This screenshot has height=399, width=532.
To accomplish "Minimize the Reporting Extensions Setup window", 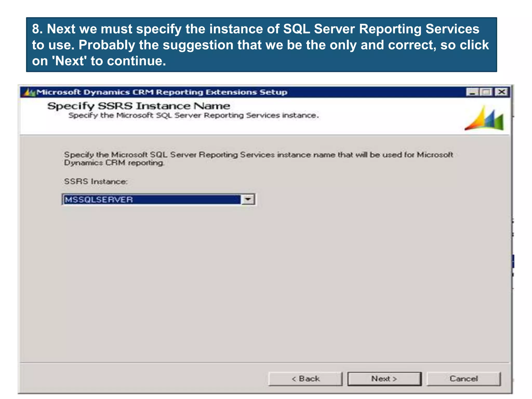I will pyautogui.click(x=472, y=92).
